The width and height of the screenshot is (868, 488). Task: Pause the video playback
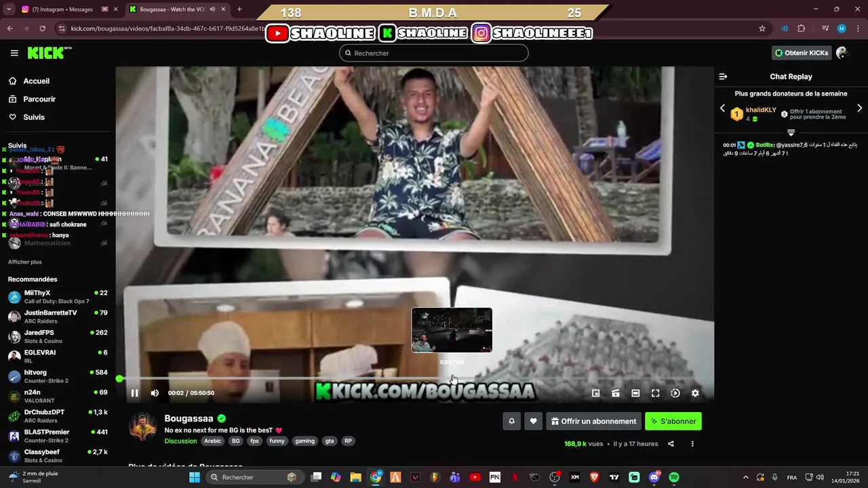pyautogui.click(x=134, y=393)
